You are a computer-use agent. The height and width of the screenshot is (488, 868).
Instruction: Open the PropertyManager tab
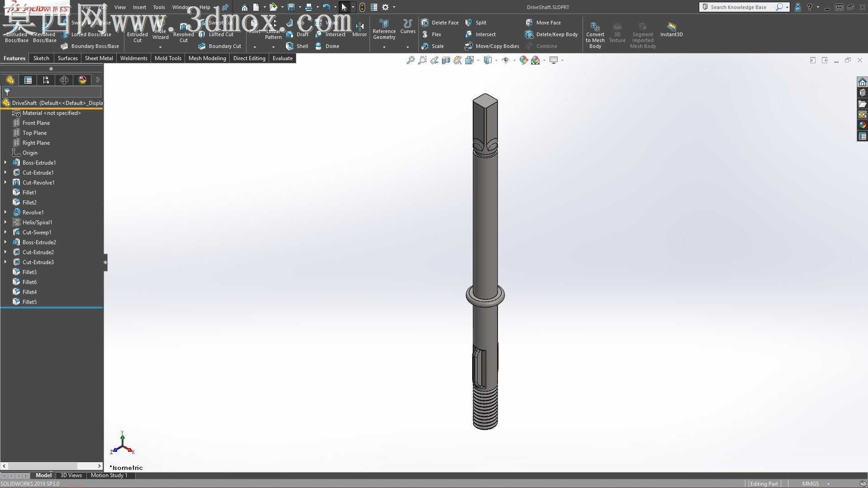tap(28, 80)
